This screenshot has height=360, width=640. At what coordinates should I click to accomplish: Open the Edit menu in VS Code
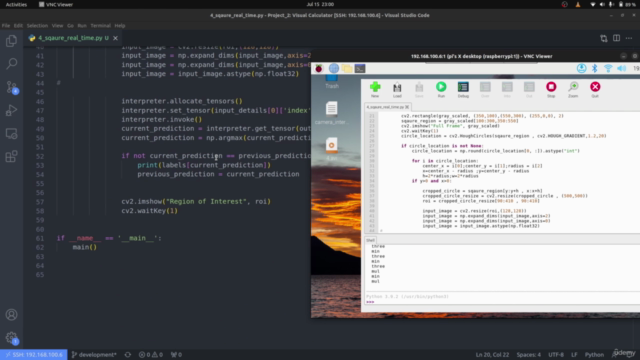[x=18, y=25]
